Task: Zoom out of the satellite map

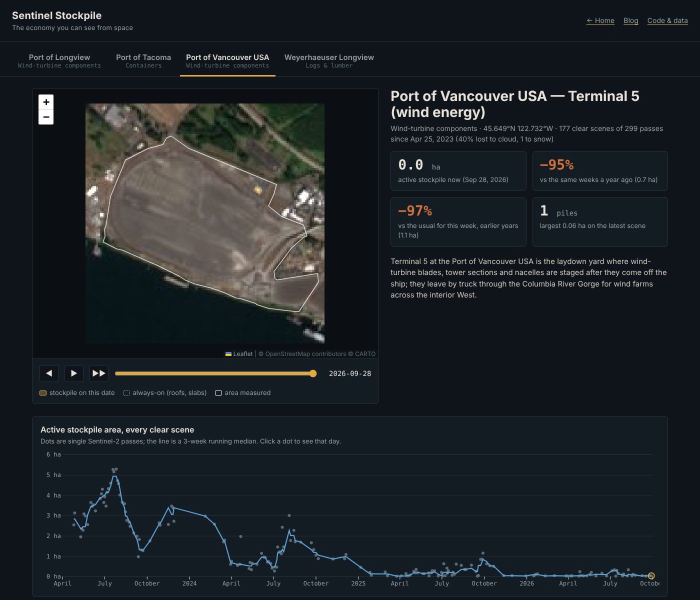Action: [46, 117]
